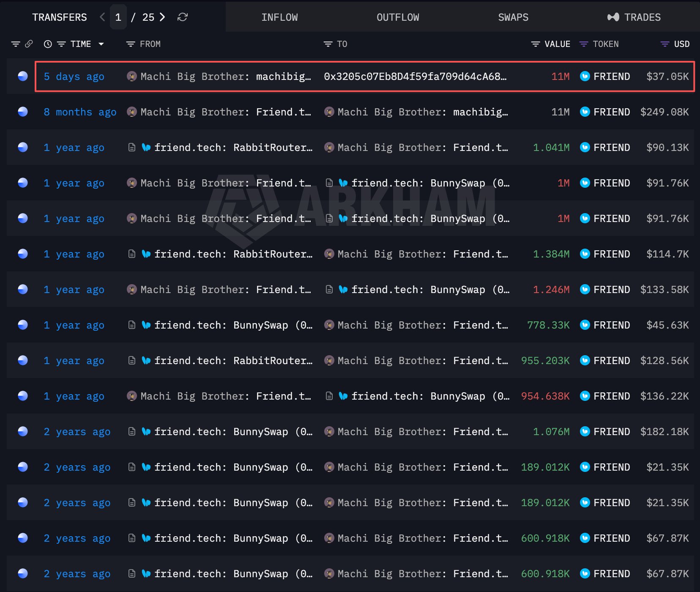Open the TOKEN column filter

(x=584, y=44)
